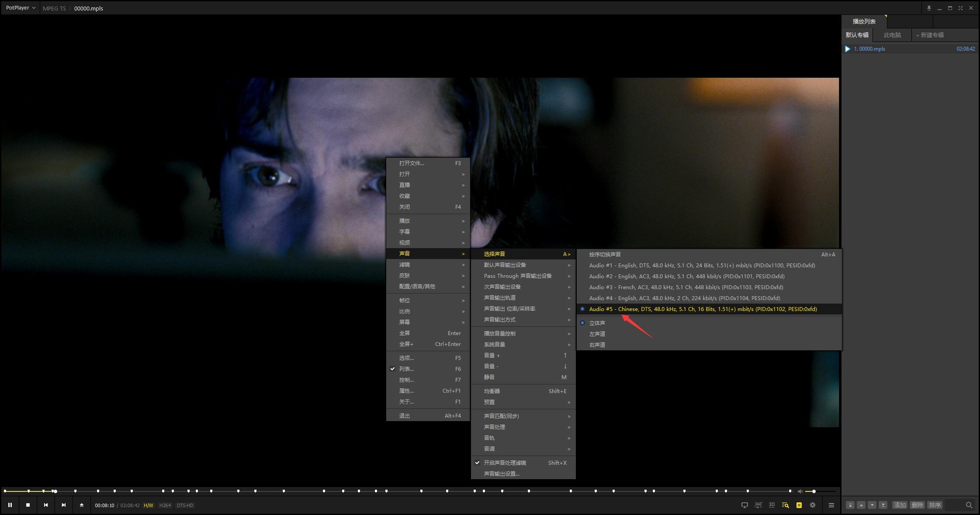Click the volume slider handle

(x=814, y=491)
